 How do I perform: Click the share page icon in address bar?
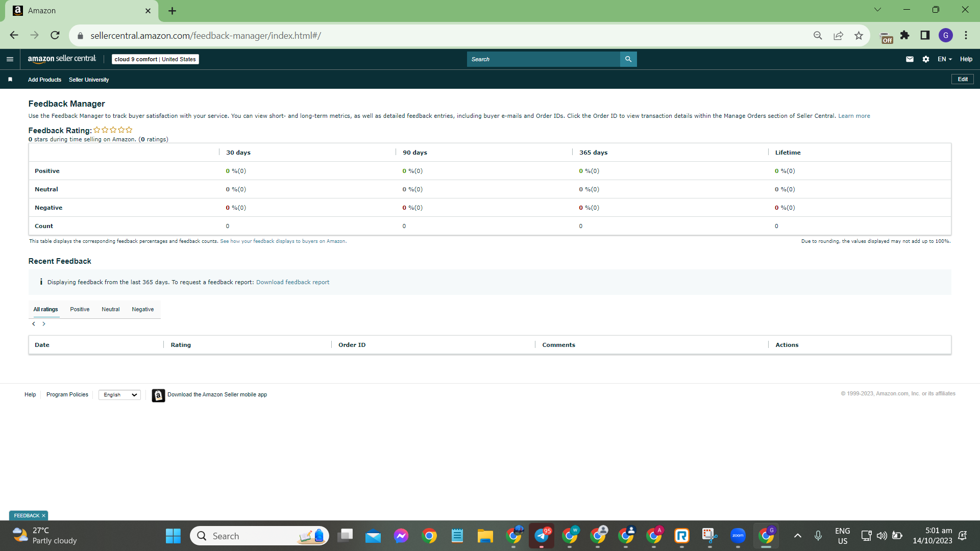pyautogui.click(x=838, y=35)
